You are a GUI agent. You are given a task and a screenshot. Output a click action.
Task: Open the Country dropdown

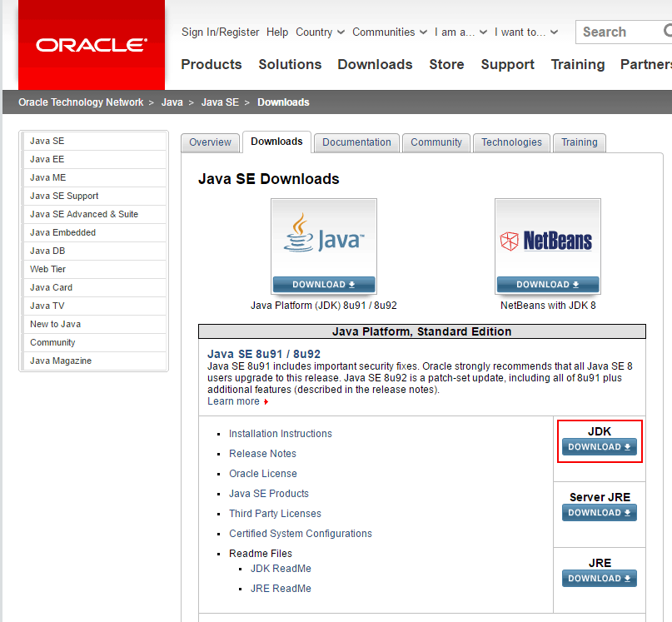point(320,32)
